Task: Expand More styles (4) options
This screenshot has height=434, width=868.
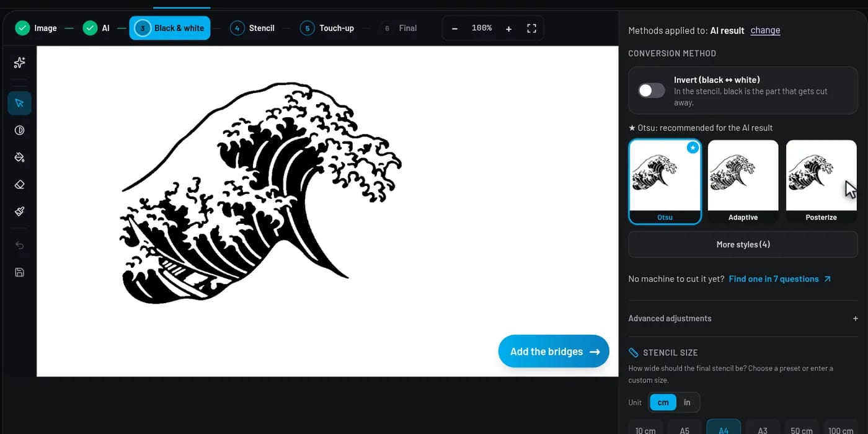Action: (x=743, y=244)
